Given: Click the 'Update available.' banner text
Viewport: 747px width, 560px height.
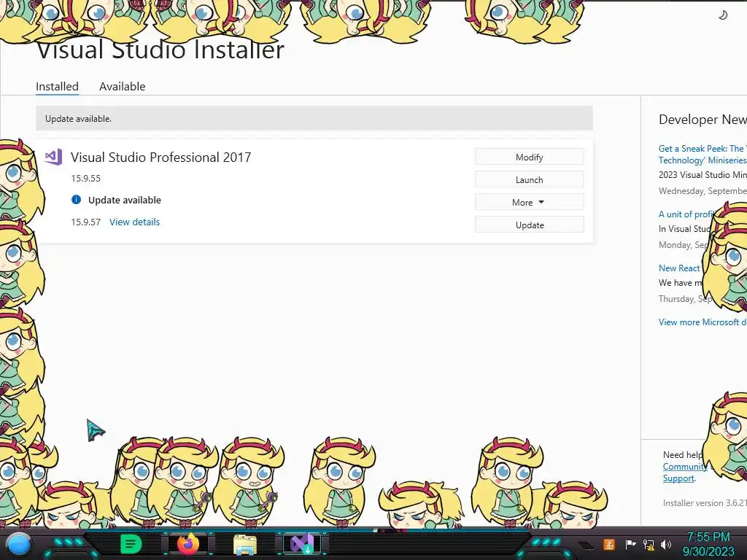Looking at the screenshot, I should [x=78, y=119].
